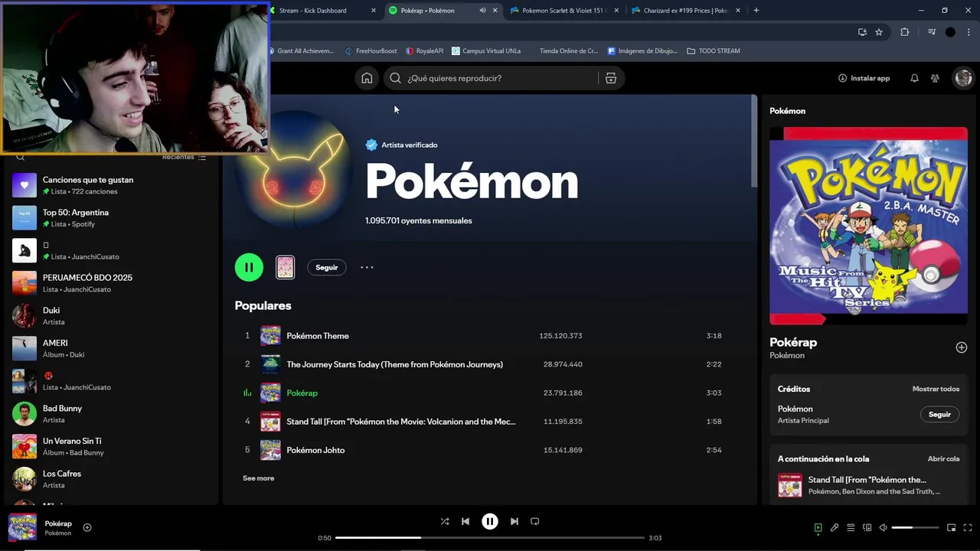Open the three-dot more options menu

click(367, 267)
